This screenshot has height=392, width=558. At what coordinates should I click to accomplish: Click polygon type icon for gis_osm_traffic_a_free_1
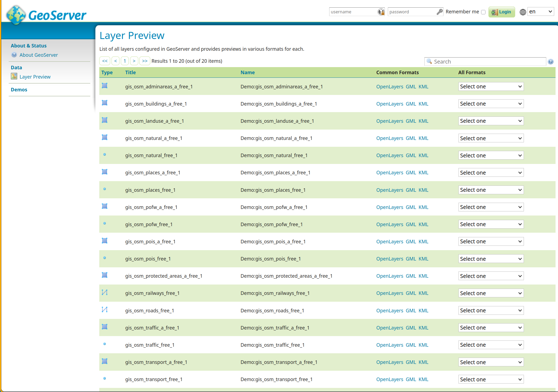pyautogui.click(x=105, y=327)
